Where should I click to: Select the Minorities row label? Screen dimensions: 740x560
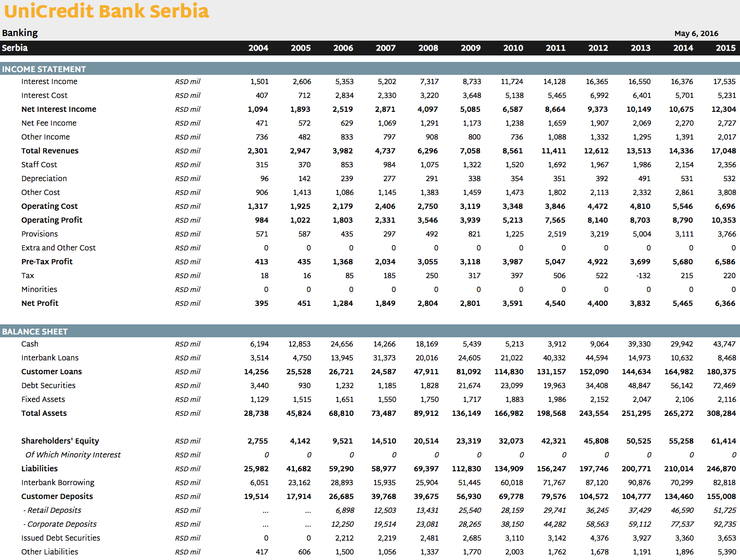39,290
